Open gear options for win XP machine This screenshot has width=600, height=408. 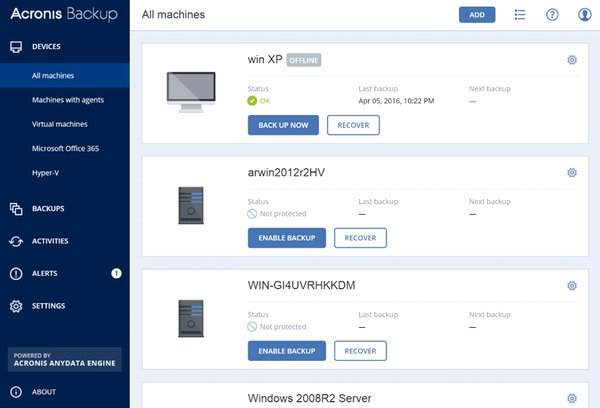(572, 60)
